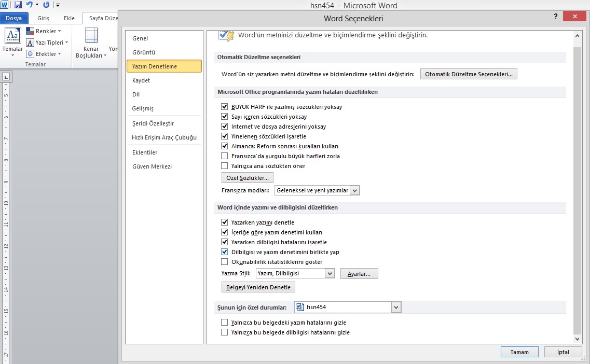Switch to the Ekle ribbon tab
This screenshot has height=364, width=590.
(x=69, y=18)
